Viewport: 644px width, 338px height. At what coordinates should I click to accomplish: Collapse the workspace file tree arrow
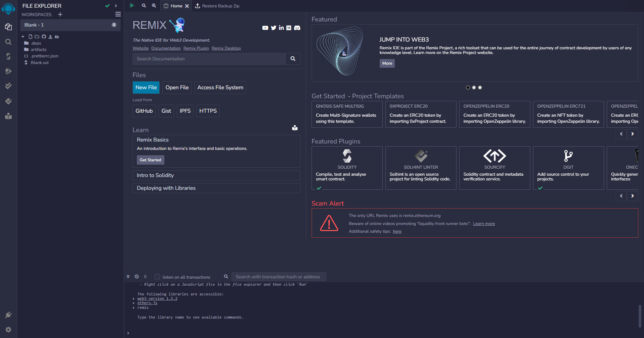23,37
